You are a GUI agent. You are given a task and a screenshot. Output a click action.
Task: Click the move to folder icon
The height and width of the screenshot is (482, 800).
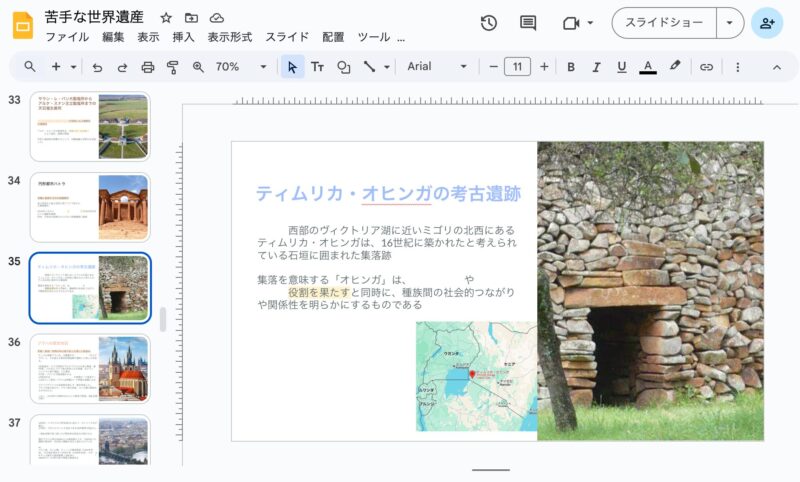[x=191, y=18]
